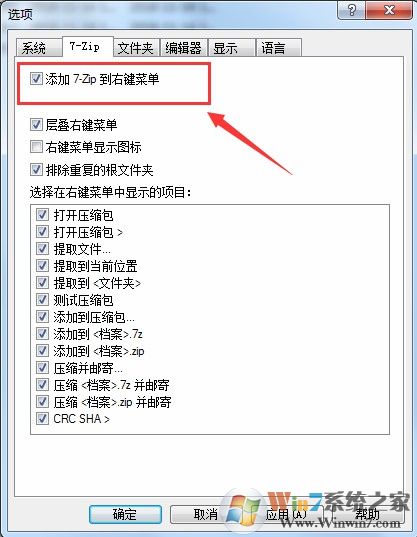
Task: Close the 选项 dialog window
Action: pyautogui.click(x=389, y=10)
